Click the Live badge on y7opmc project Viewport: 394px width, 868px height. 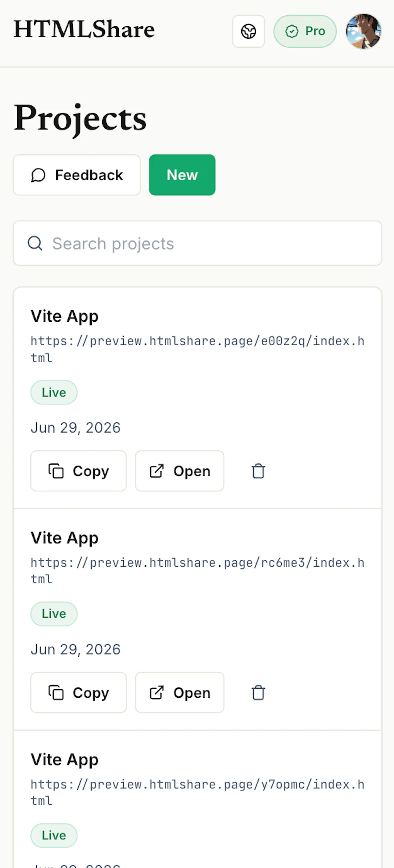(x=54, y=835)
